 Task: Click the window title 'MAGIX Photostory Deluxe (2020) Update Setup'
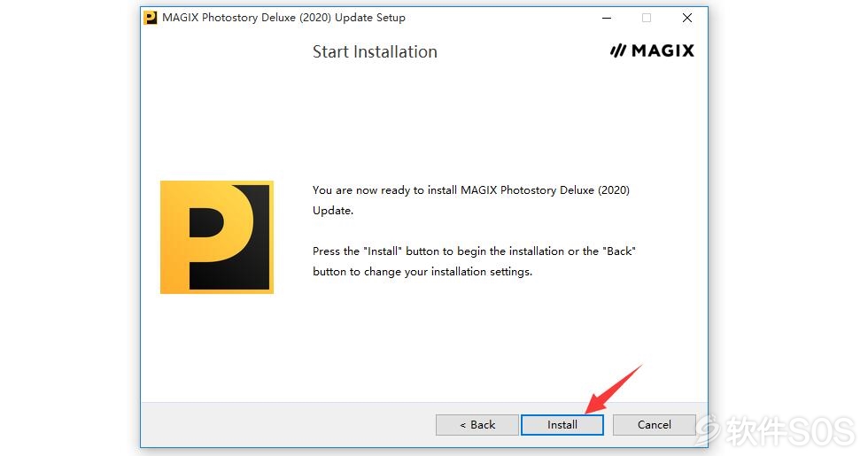[283, 18]
